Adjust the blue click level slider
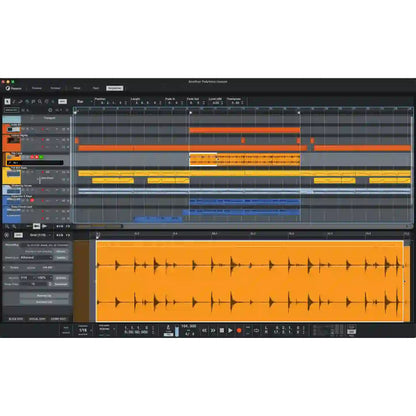416x416 pixels. [177, 331]
